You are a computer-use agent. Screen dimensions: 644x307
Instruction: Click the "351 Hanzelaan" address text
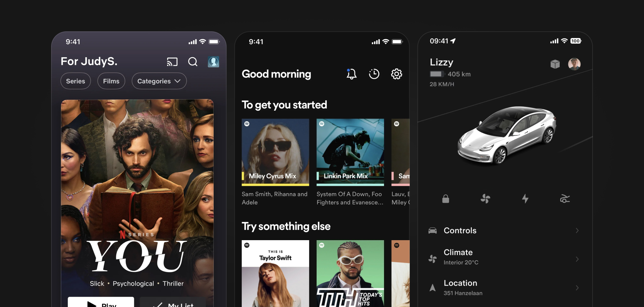point(463,293)
